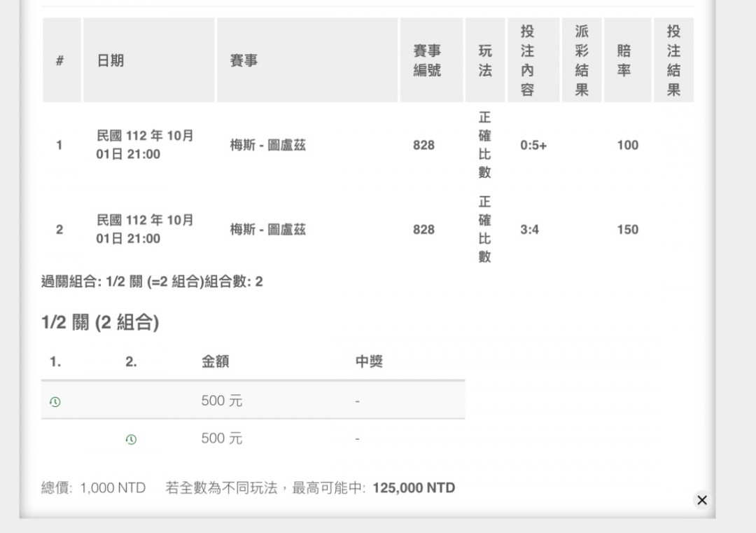Click the 總價 1,000 NTD total

94,488
